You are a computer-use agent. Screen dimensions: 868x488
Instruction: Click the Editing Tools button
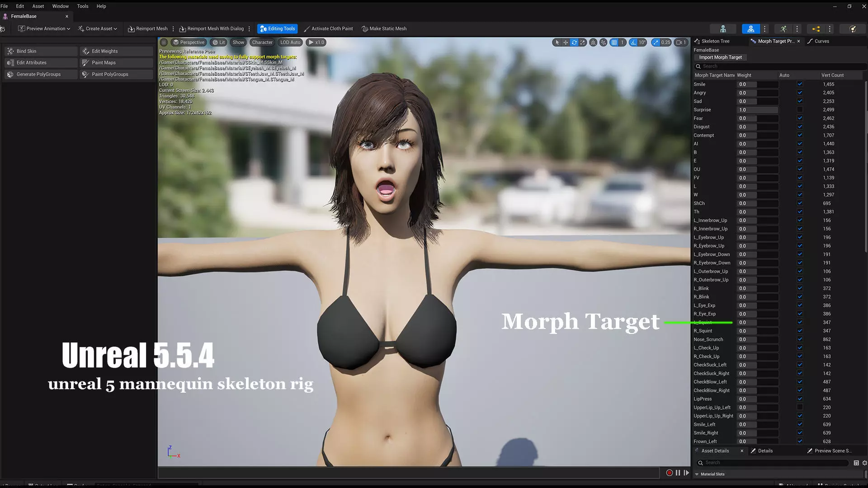[x=277, y=28]
